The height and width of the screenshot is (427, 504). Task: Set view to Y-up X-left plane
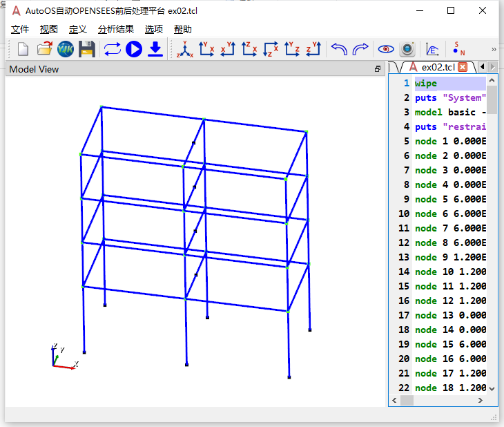(x=228, y=49)
